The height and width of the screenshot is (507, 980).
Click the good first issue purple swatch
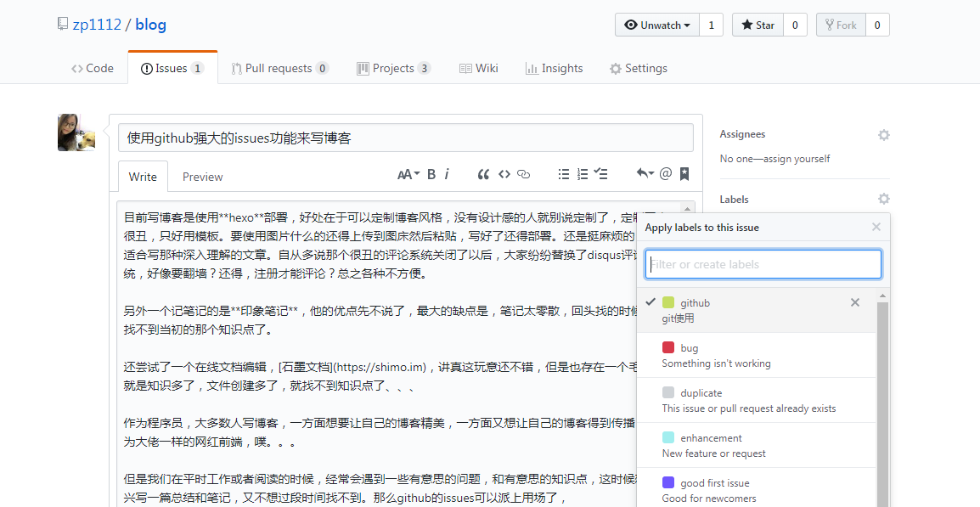[x=668, y=482]
